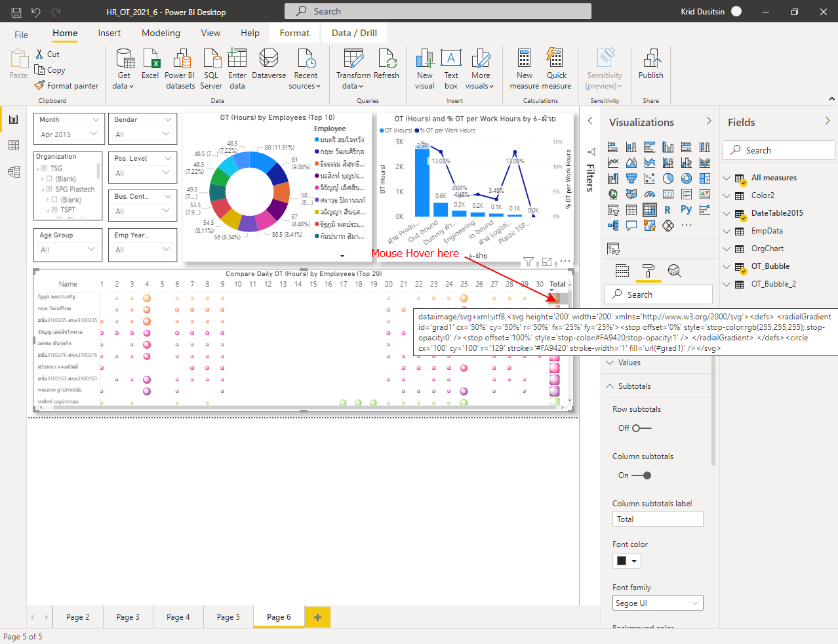This screenshot has width=838, height=644.
Task: Click the Column subtotals label field containing Total
Action: (658, 519)
